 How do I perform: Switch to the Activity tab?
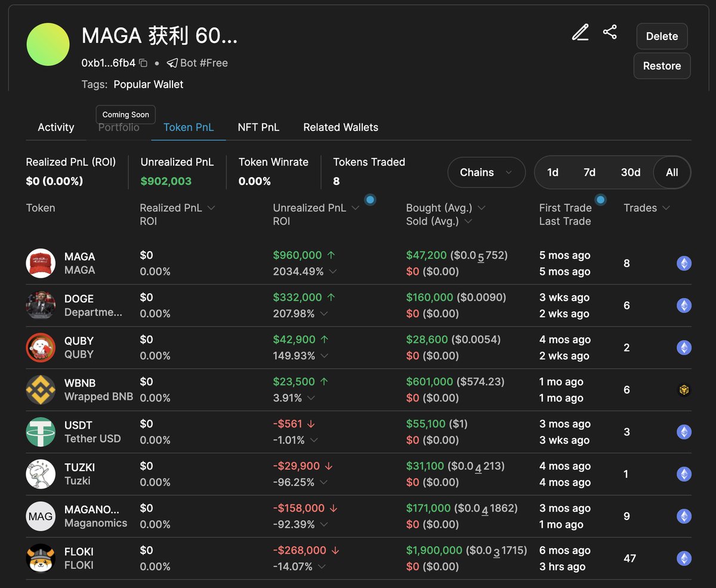click(x=56, y=127)
